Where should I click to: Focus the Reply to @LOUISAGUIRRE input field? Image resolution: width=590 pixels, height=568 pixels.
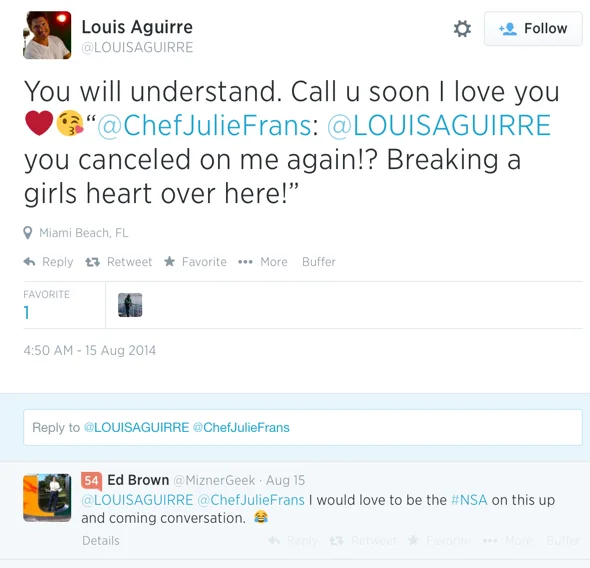pyautogui.click(x=303, y=427)
